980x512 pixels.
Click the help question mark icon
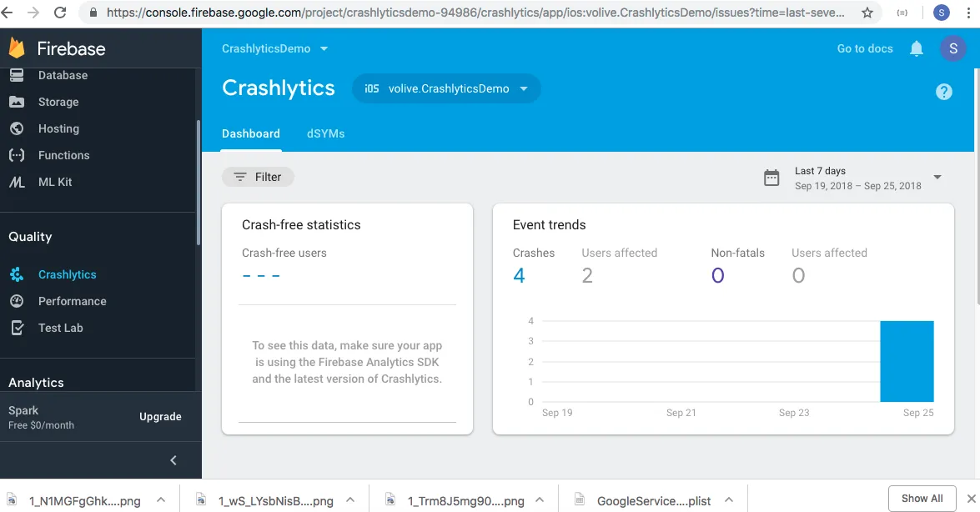[x=944, y=92]
